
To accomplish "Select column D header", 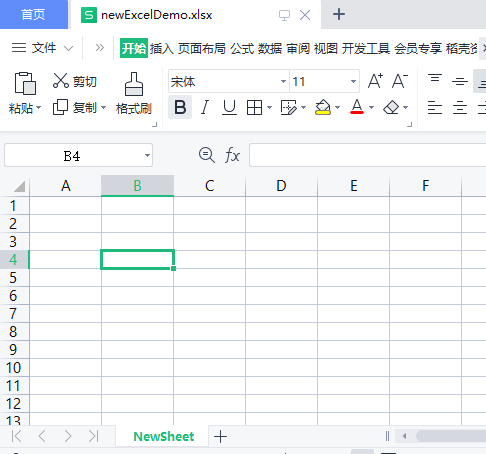I will [x=281, y=186].
